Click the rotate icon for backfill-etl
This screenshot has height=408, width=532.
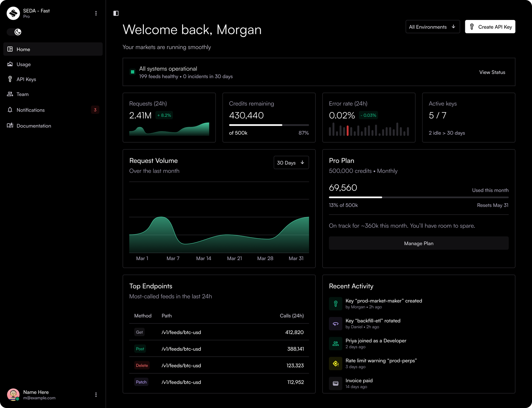tap(336, 323)
